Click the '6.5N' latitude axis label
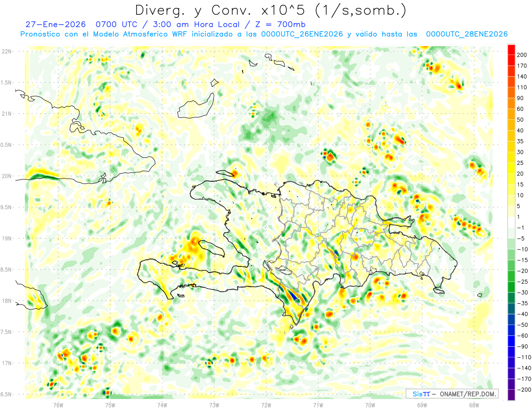 7,394
